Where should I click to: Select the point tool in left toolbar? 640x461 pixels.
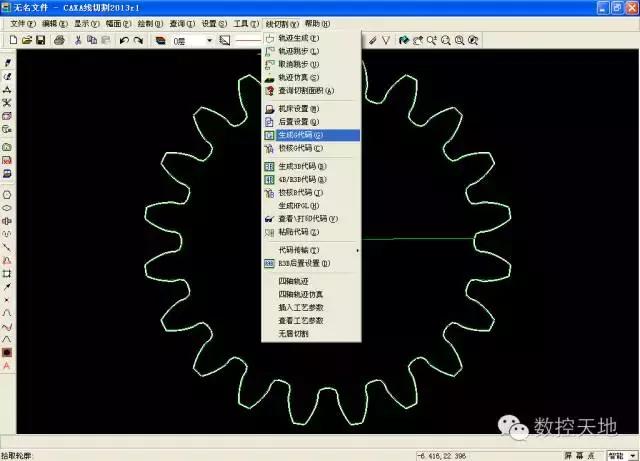[7, 300]
